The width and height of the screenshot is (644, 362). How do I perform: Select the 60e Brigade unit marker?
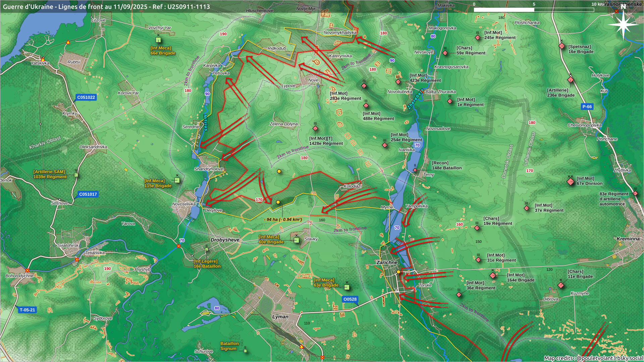click(x=297, y=240)
